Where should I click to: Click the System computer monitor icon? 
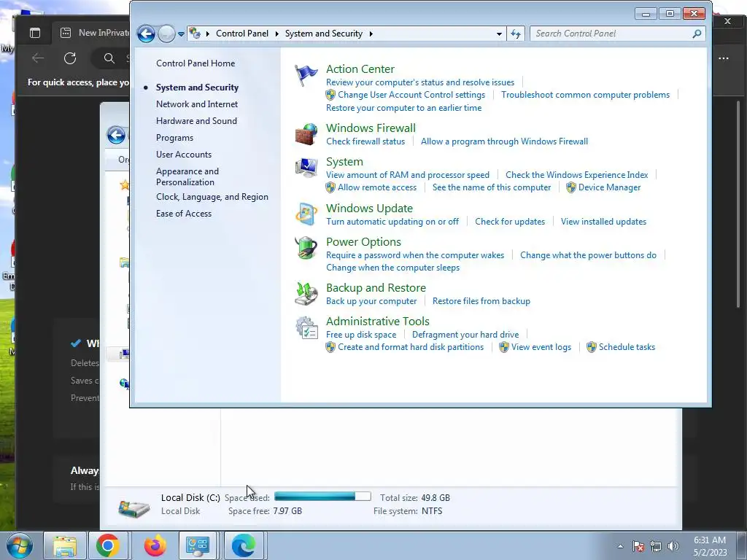click(x=306, y=168)
